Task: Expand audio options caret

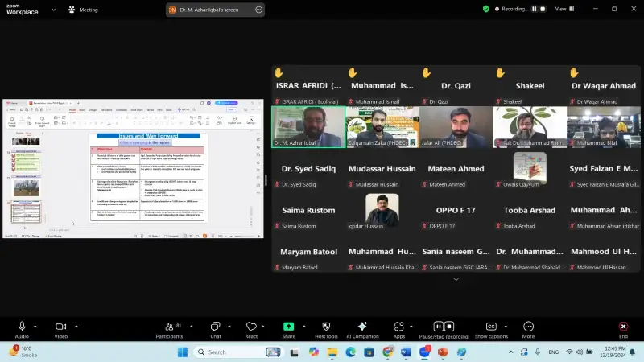Action: click(35, 327)
